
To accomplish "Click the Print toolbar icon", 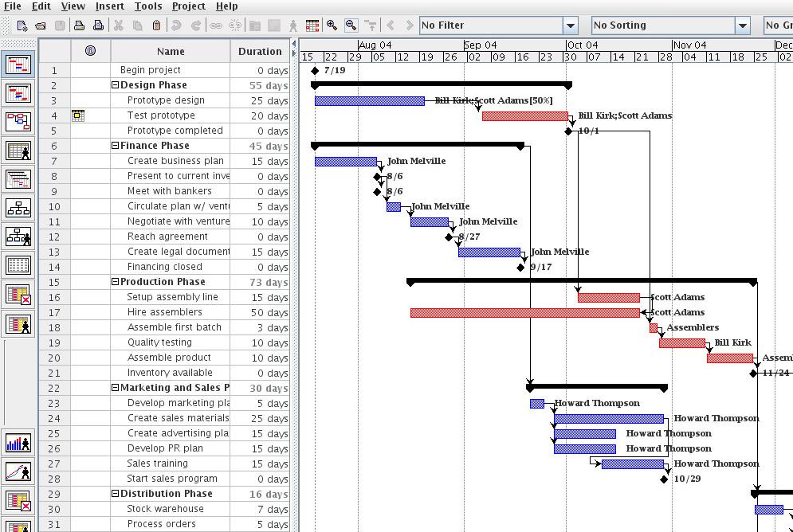I will click(x=79, y=25).
